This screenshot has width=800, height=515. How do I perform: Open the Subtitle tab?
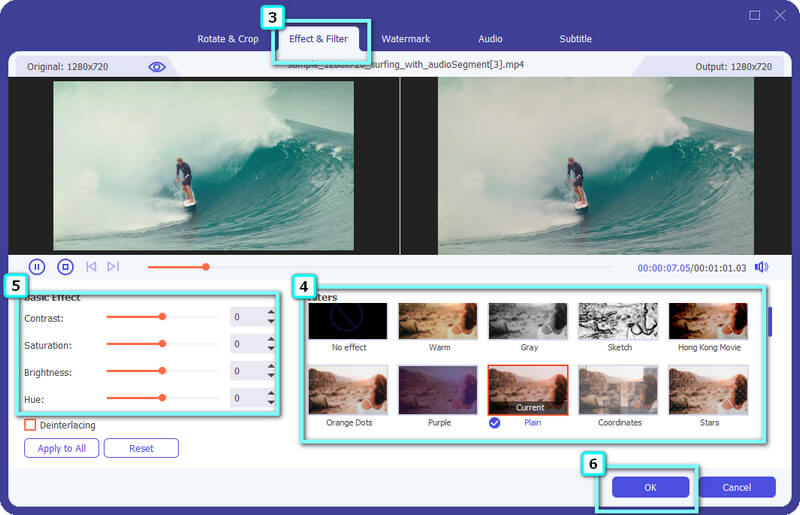pyautogui.click(x=576, y=39)
